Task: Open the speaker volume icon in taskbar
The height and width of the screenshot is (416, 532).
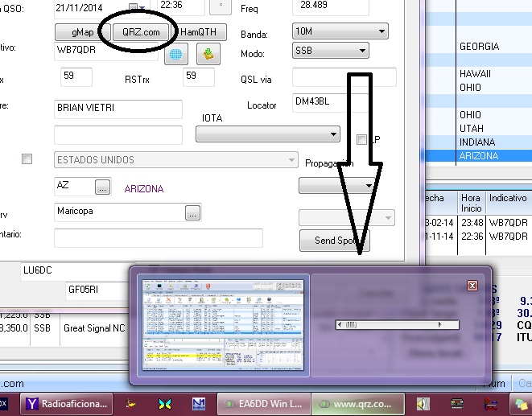Action: pyautogui.click(x=423, y=403)
